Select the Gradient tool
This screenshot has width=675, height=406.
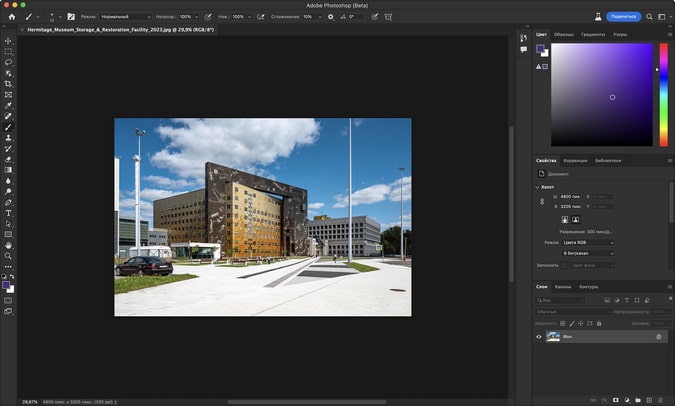(x=8, y=170)
